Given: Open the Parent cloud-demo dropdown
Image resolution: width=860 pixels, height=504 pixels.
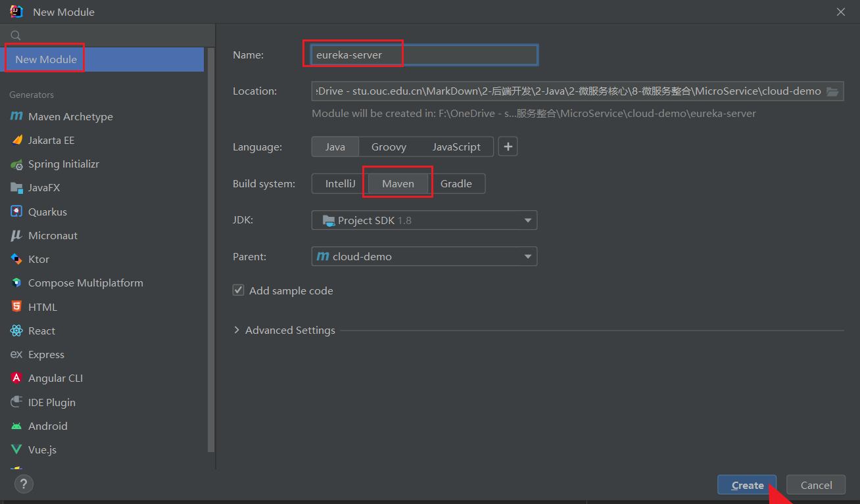Looking at the screenshot, I should (424, 256).
